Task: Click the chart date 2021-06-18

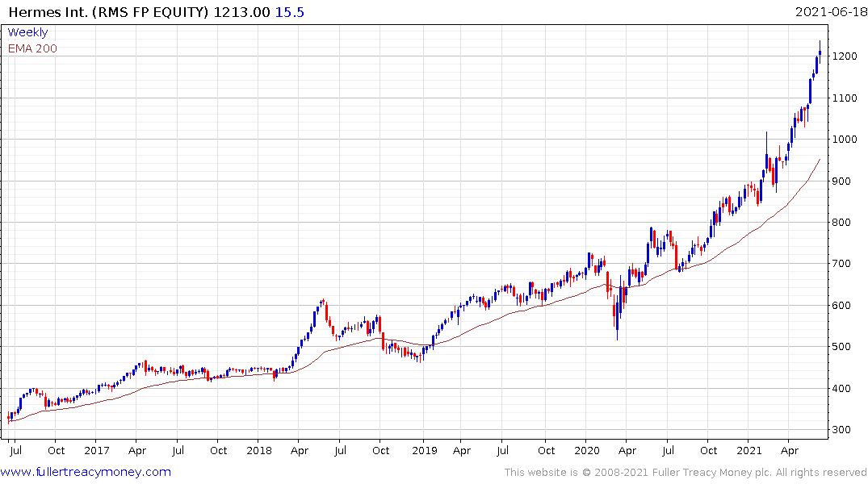Action: click(x=831, y=12)
